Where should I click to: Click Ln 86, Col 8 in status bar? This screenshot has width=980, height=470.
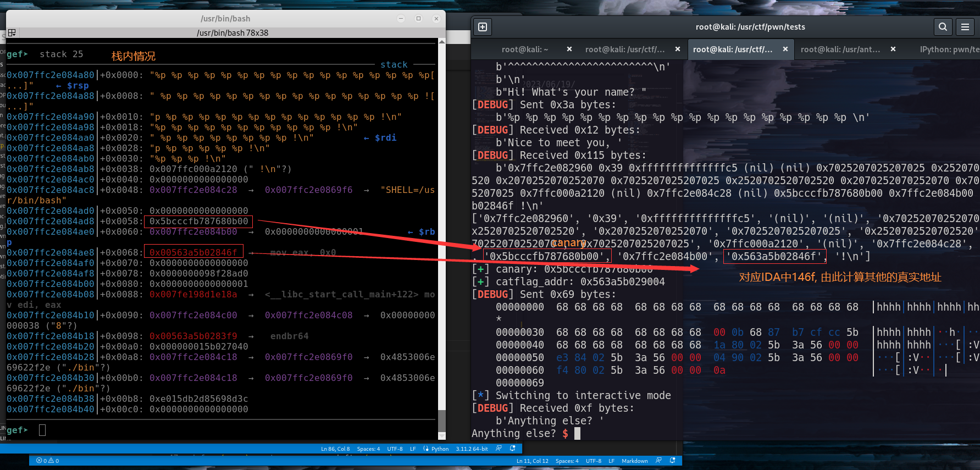coord(335,449)
